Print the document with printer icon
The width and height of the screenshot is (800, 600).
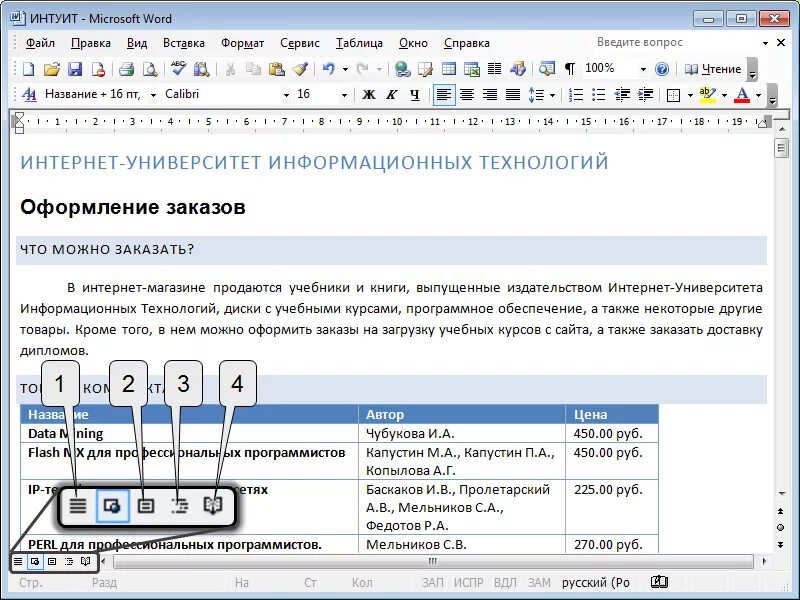point(126,69)
